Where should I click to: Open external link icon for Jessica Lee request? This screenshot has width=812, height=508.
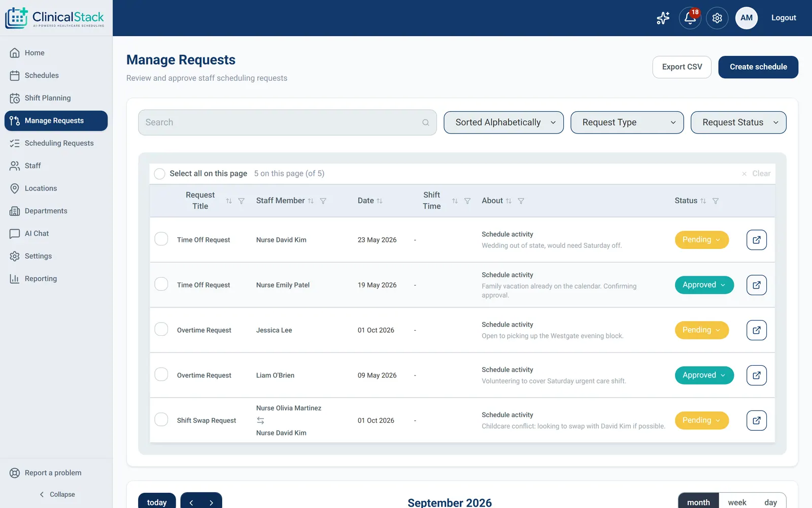tap(756, 330)
